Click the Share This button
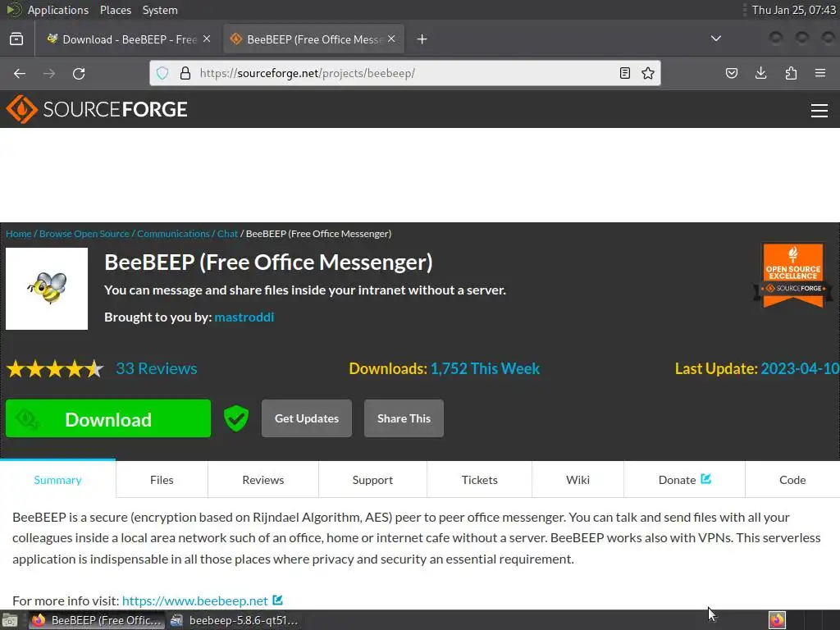Viewport: 840px width, 630px height. coord(404,418)
